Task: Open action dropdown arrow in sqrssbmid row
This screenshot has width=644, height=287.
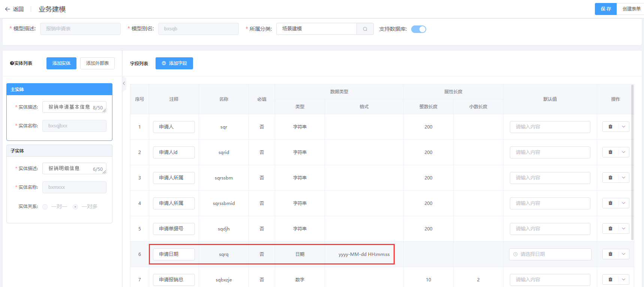Action: click(x=623, y=203)
